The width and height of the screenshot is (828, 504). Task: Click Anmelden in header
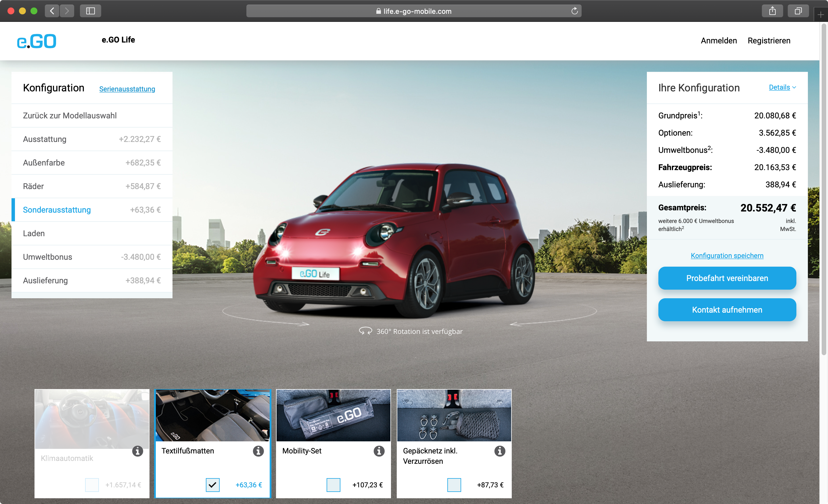(718, 41)
